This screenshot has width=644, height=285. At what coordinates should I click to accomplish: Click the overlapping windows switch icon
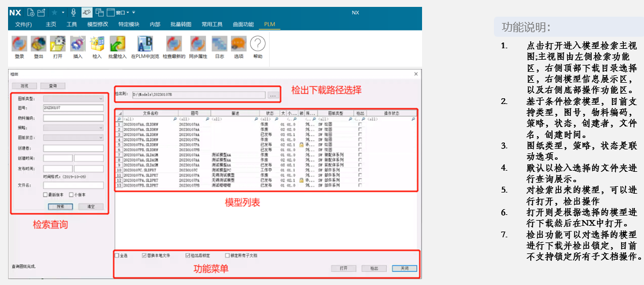[99, 12]
